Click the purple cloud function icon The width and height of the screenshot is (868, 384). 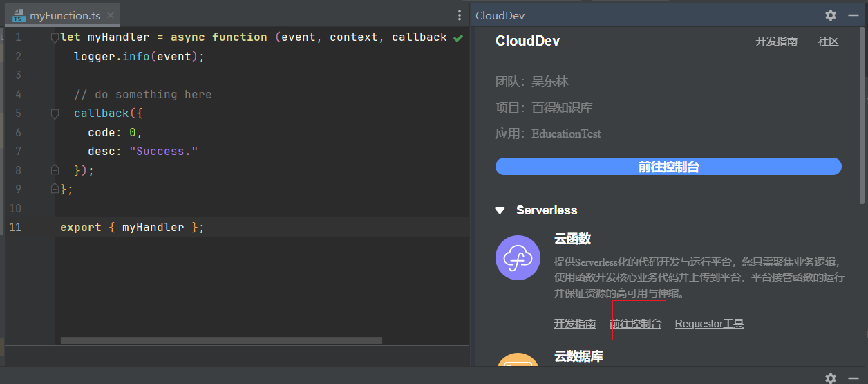click(518, 258)
